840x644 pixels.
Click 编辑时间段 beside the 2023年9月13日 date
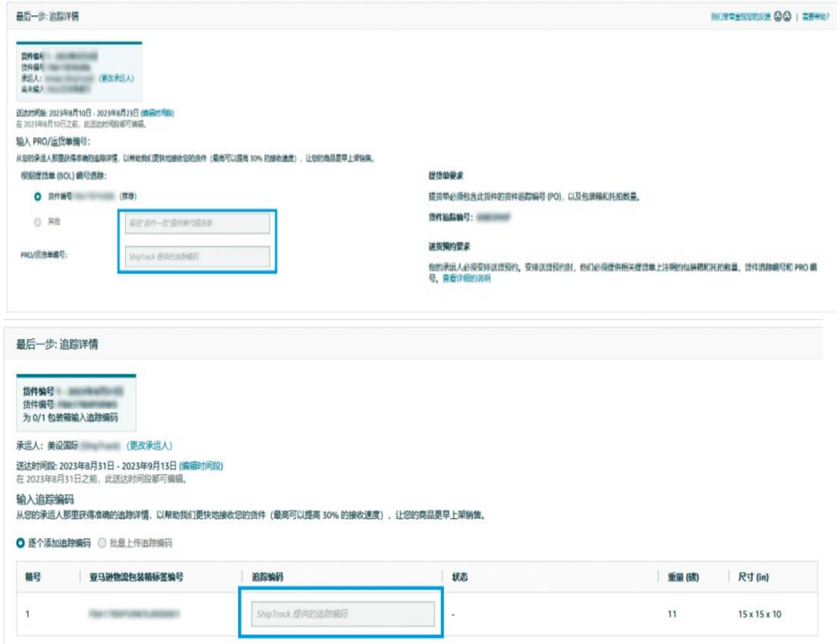201,466
